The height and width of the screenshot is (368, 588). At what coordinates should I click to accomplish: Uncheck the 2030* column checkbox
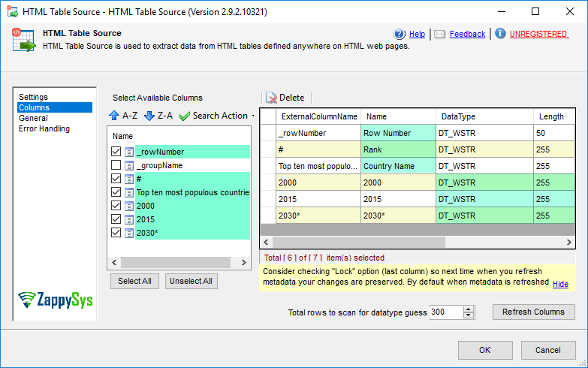[x=116, y=233]
